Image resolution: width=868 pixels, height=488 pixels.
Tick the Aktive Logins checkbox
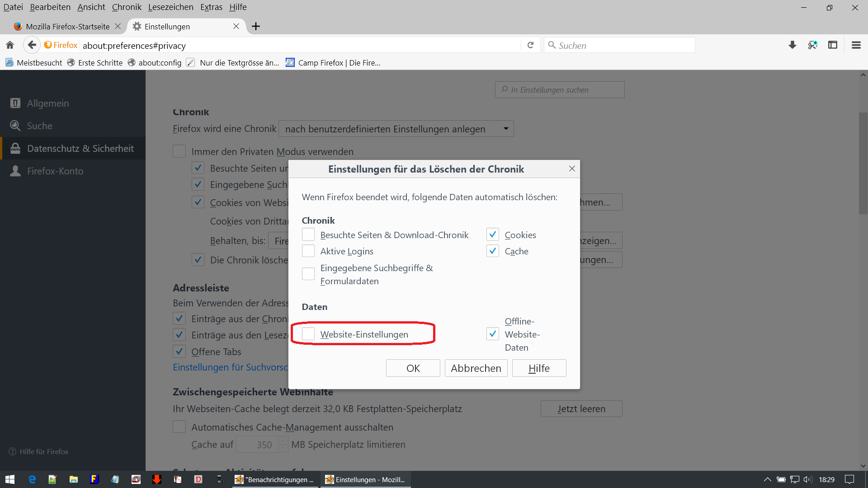(308, 251)
